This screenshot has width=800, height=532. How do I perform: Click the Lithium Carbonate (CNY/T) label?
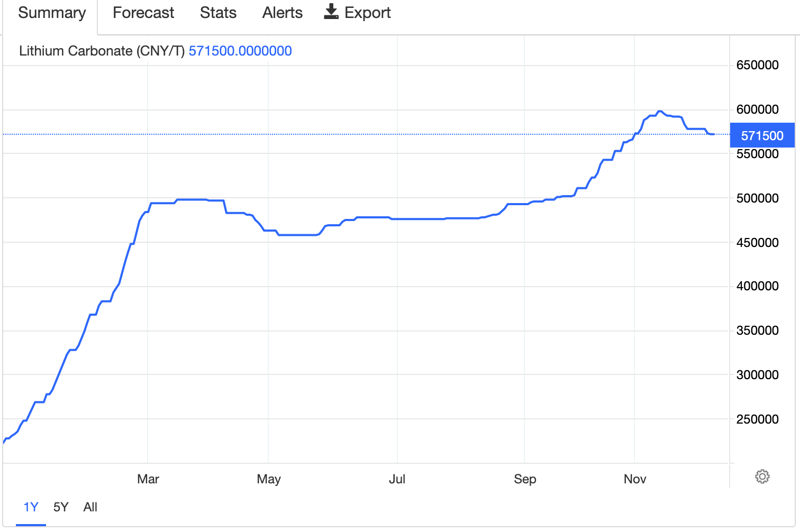pyautogui.click(x=102, y=51)
